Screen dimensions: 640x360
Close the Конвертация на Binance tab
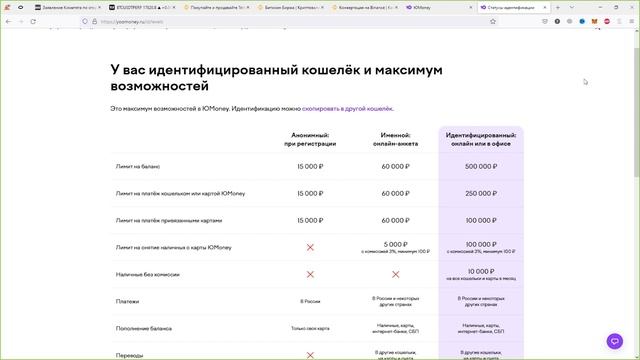[396, 7]
